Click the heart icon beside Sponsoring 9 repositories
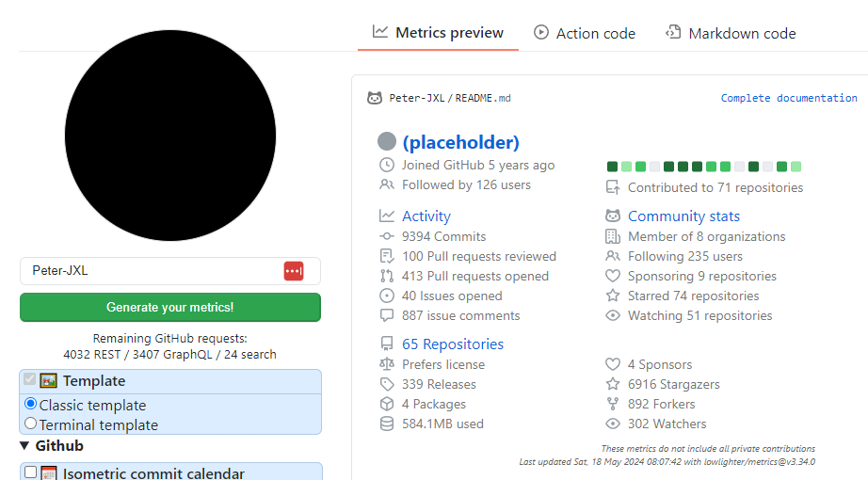 tap(613, 275)
